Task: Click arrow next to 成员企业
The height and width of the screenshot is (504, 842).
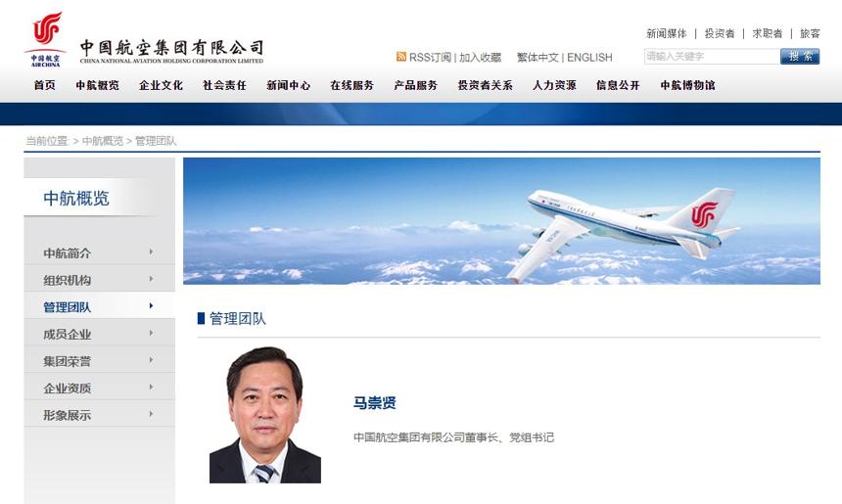Action: [x=151, y=333]
